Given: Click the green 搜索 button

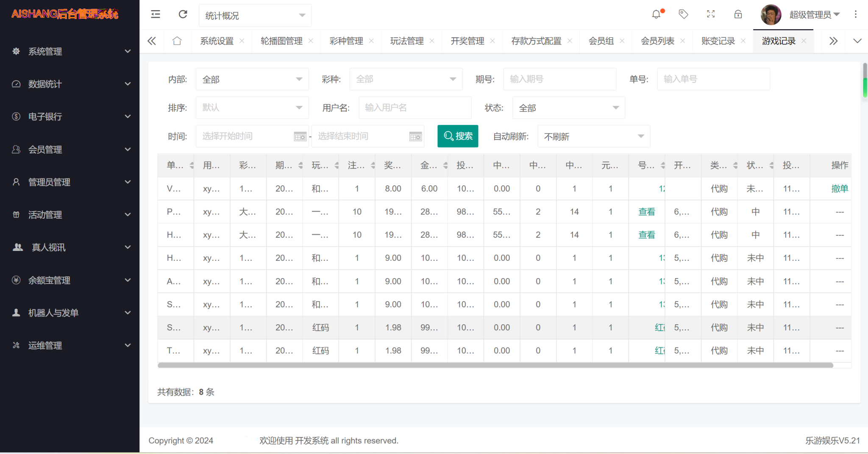Looking at the screenshot, I should point(458,136).
